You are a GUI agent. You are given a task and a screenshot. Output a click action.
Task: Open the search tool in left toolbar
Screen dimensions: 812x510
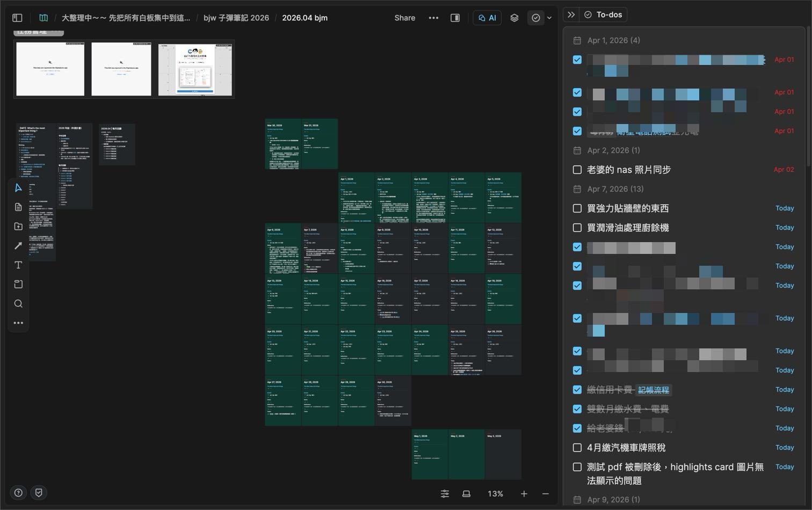coord(18,304)
